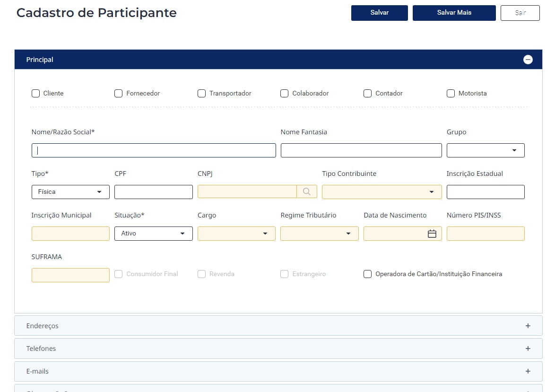This screenshot has width=555, height=392.
Task: Enable the Motorista checkbox
Action: [451, 93]
